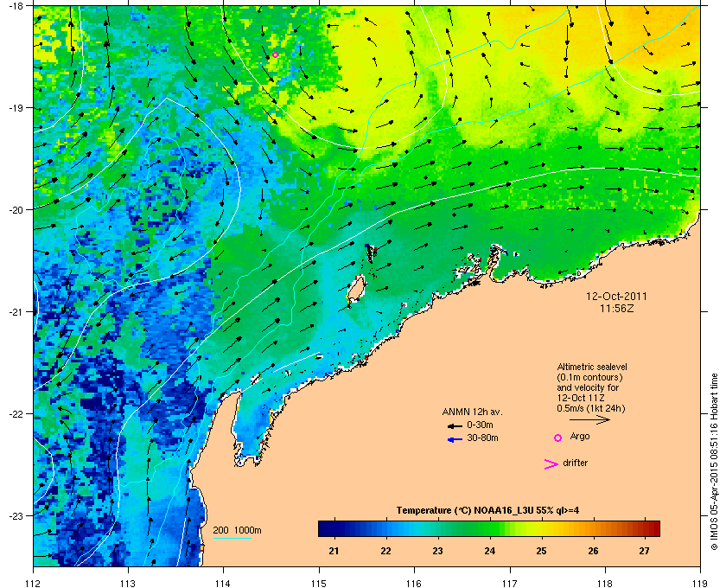Click the '114' longitude axis label
The height and width of the screenshot is (588, 726).
[223, 583]
